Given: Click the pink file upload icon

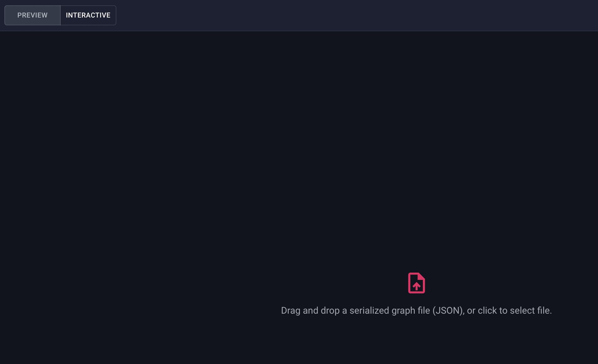Looking at the screenshot, I should coord(416,283).
